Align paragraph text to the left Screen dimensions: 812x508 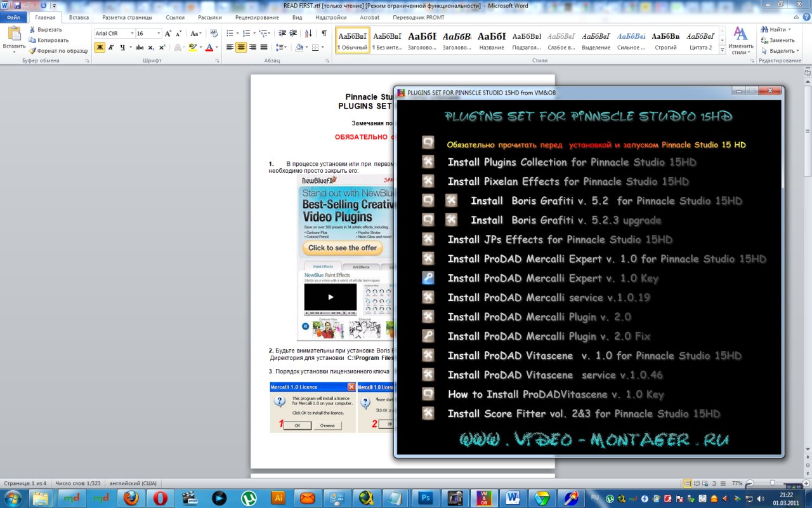(x=230, y=47)
